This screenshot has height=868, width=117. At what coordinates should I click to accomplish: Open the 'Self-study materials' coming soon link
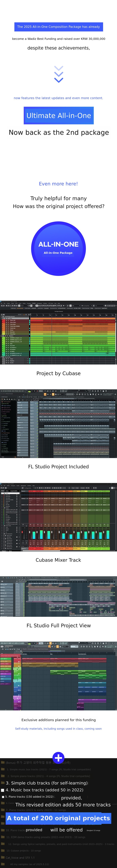58,728
